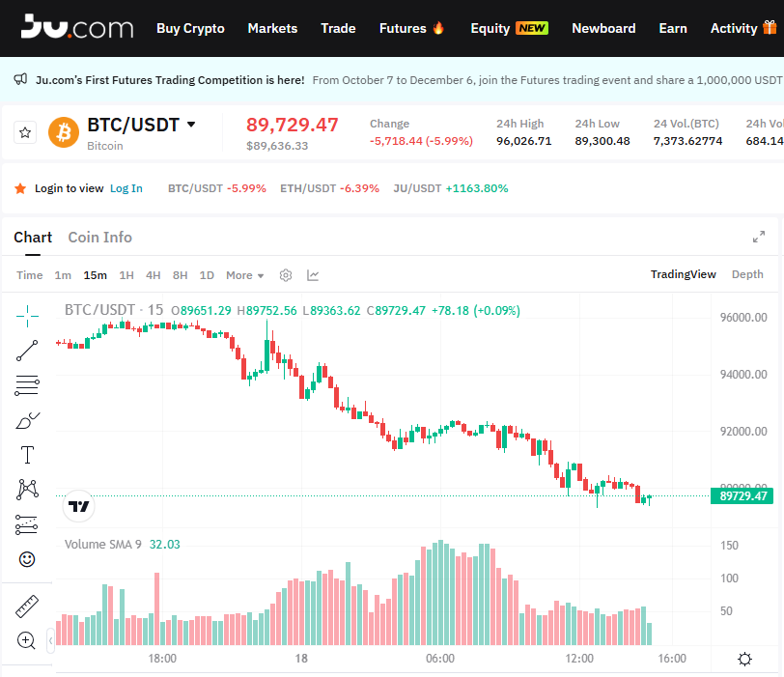Select the Time chart view

(30, 275)
